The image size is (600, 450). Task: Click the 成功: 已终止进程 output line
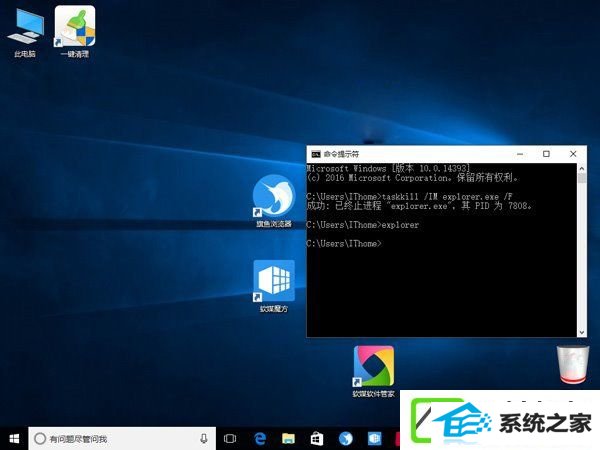point(419,206)
